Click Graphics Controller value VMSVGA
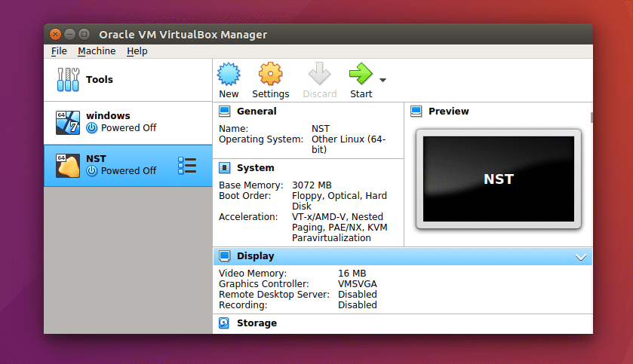This screenshot has height=364, width=633. 358,284
